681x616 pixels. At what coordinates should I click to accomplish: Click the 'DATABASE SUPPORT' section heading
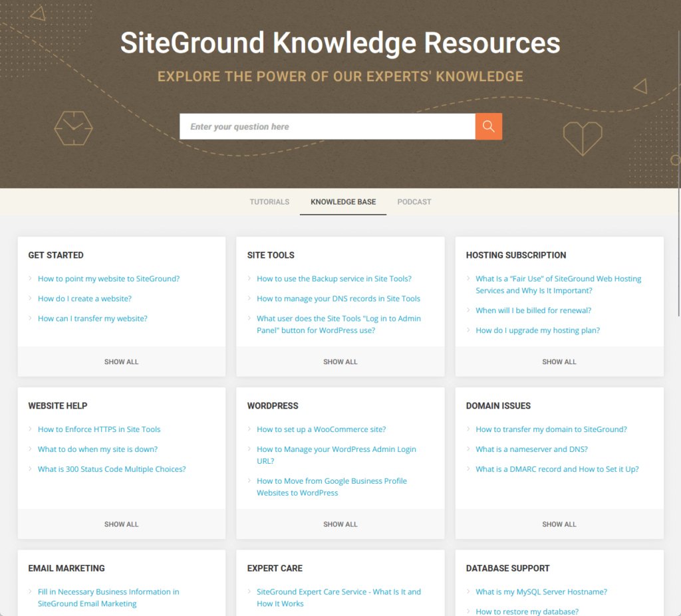tap(507, 568)
